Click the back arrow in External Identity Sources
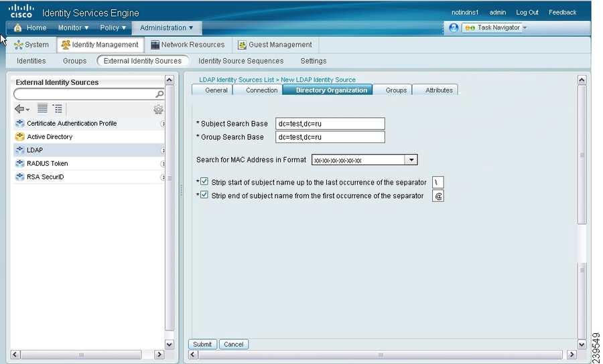The width and height of the screenshot is (603, 364). coord(20,109)
